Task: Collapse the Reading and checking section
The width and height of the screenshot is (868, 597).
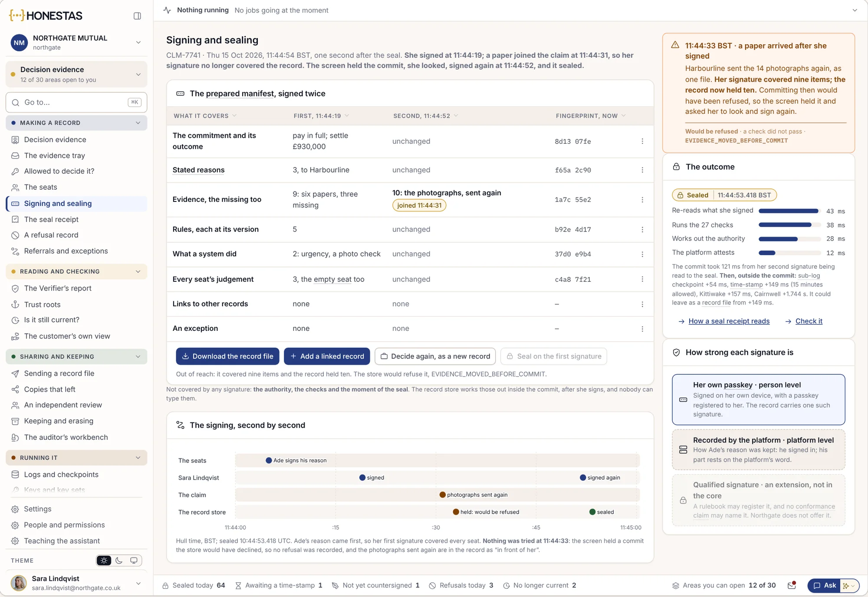Action: click(x=76, y=271)
